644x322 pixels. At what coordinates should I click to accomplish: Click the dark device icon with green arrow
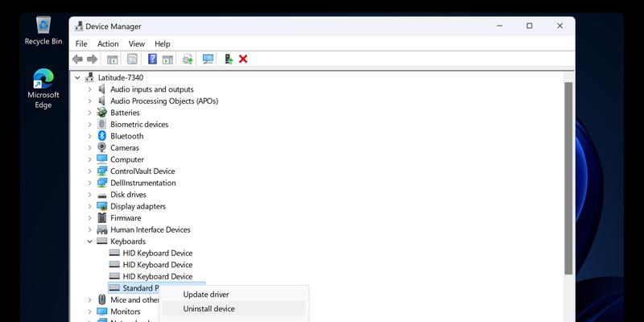[229, 59]
